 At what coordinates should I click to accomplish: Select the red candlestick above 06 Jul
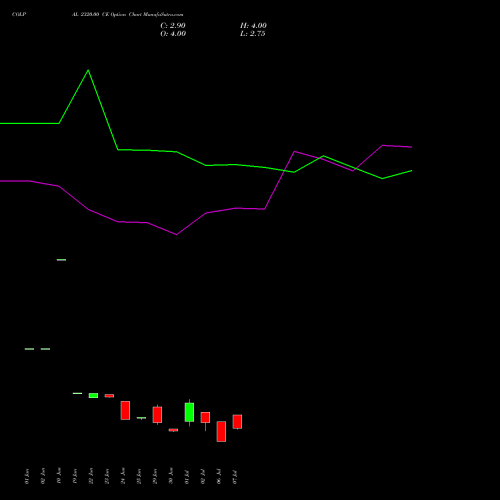coord(221,431)
